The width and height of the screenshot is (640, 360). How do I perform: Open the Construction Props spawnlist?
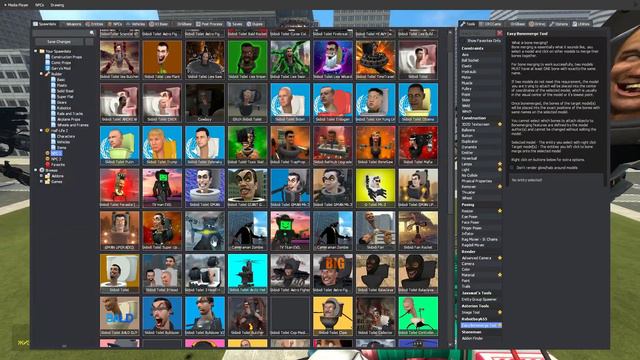67,57
